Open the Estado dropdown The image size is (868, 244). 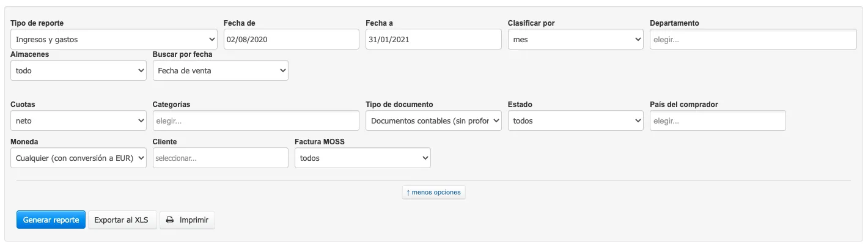click(575, 120)
